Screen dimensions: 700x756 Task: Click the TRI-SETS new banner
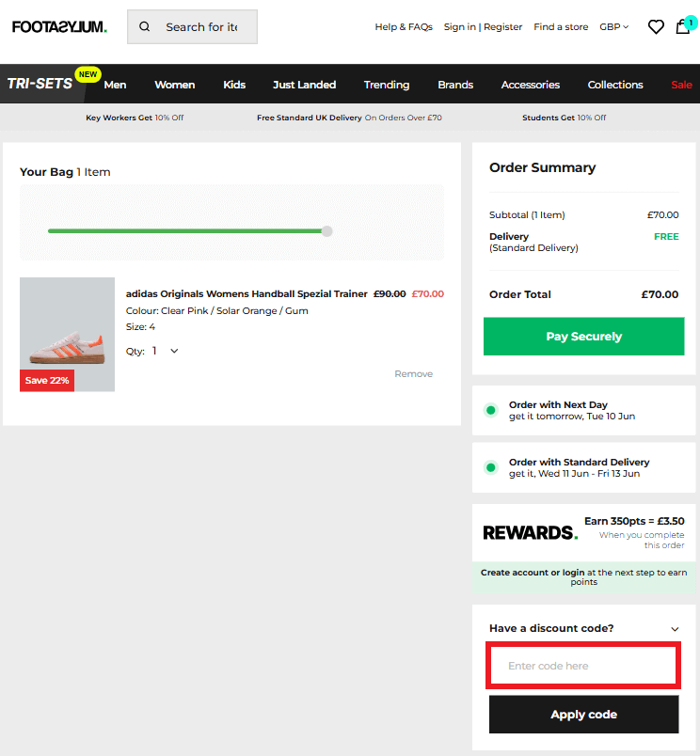tap(45, 84)
